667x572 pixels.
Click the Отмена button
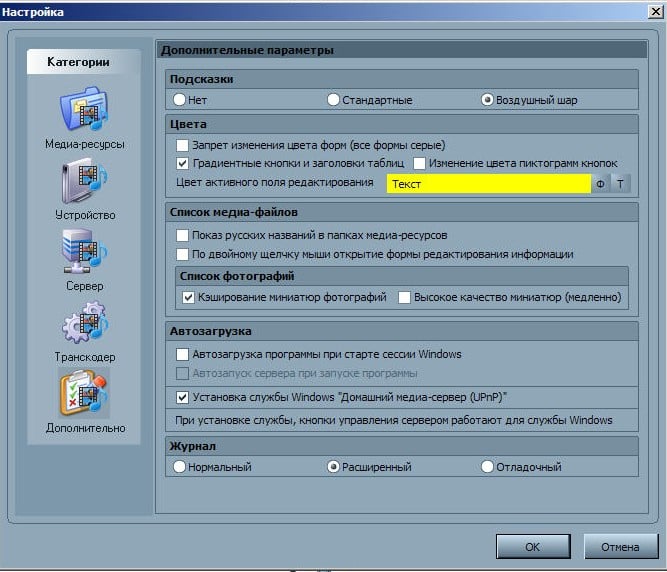pyautogui.click(x=621, y=546)
